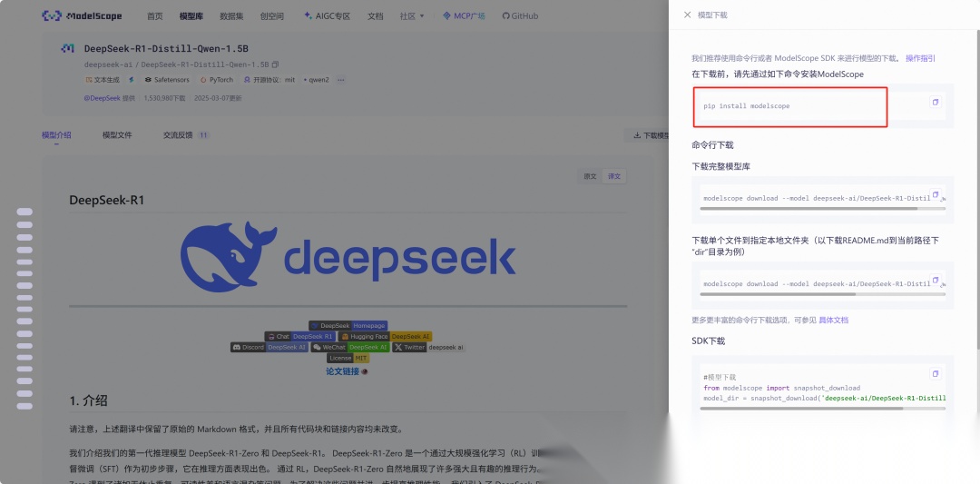The image size is (980, 484).
Task: Click horizontal scrollbar under single-file download command
Action: tap(779, 294)
